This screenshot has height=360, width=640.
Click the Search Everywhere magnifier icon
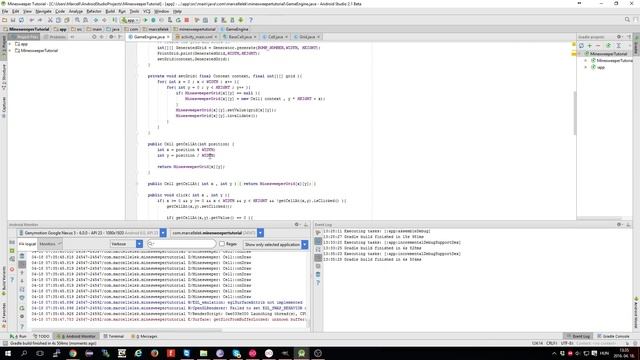point(627,20)
